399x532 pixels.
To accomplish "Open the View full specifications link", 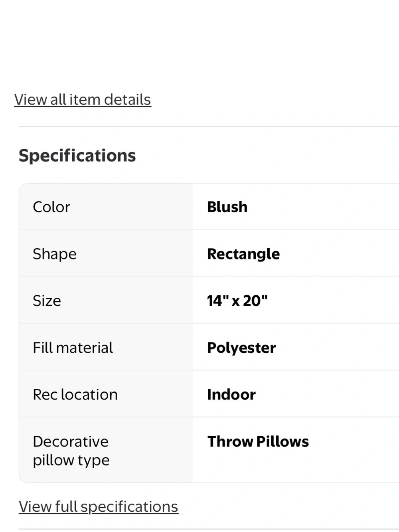I will [99, 507].
